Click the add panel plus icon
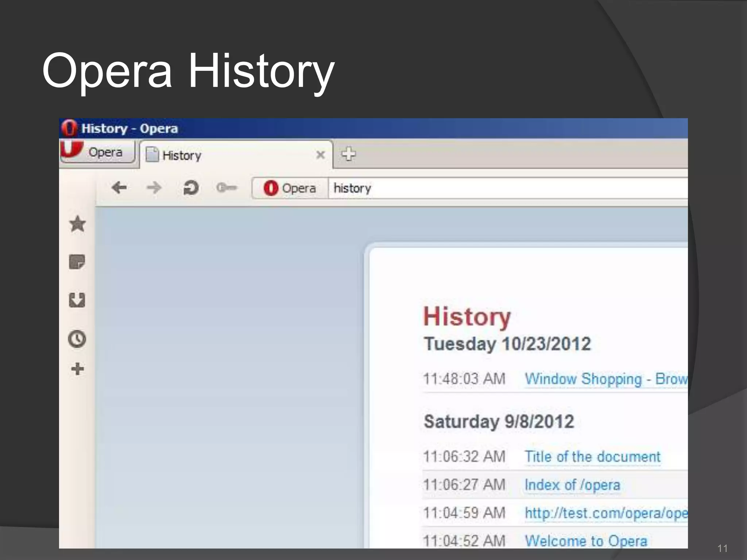747x560 pixels. (77, 369)
